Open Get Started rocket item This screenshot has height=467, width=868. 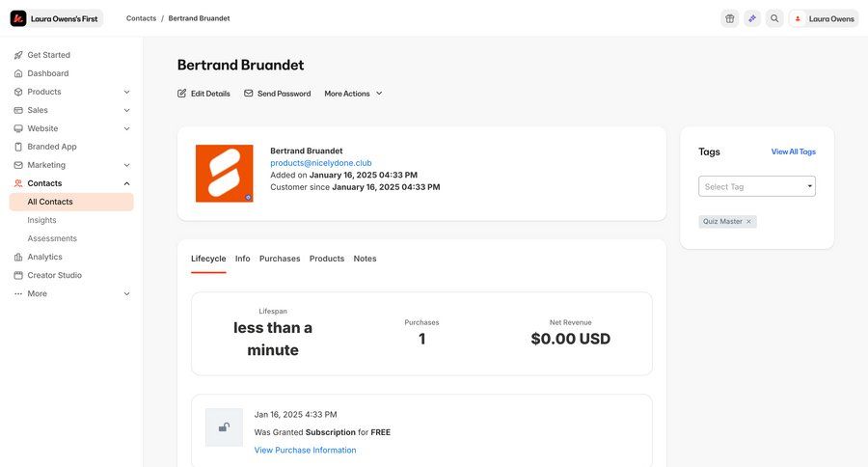pyautogui.click(x=48, y=55)
